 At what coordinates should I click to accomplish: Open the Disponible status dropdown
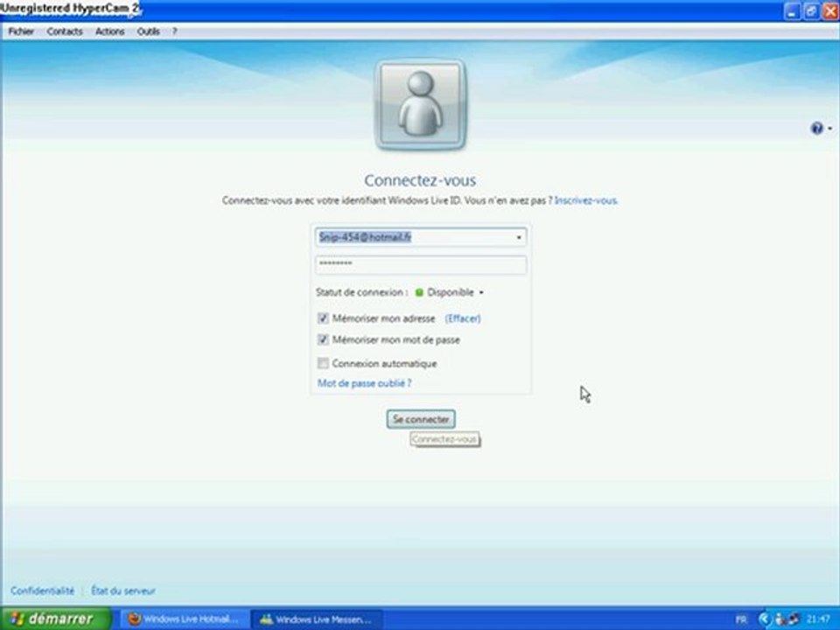(x=456, y=292)
